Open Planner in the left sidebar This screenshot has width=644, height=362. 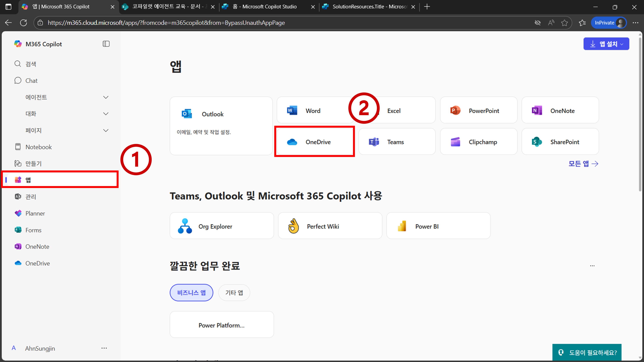pos(35,213)
